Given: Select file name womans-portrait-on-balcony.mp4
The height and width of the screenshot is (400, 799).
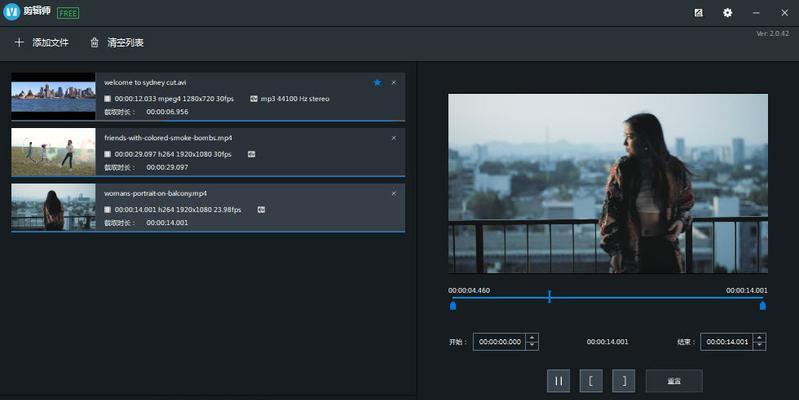Looking at the screenshot, I should [155, 194].
